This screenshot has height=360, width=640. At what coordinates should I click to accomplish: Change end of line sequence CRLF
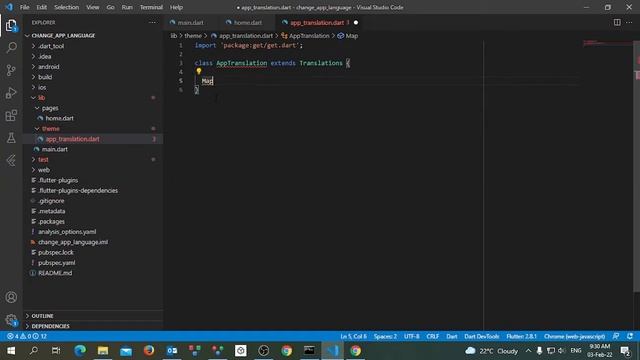pyautogui.click(x=433, y=336)
